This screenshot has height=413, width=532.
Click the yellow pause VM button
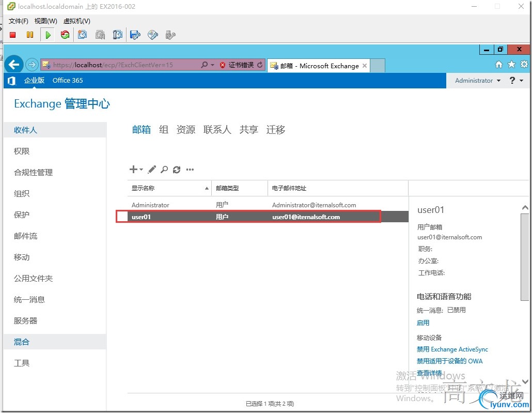click(x=30, y=35)
